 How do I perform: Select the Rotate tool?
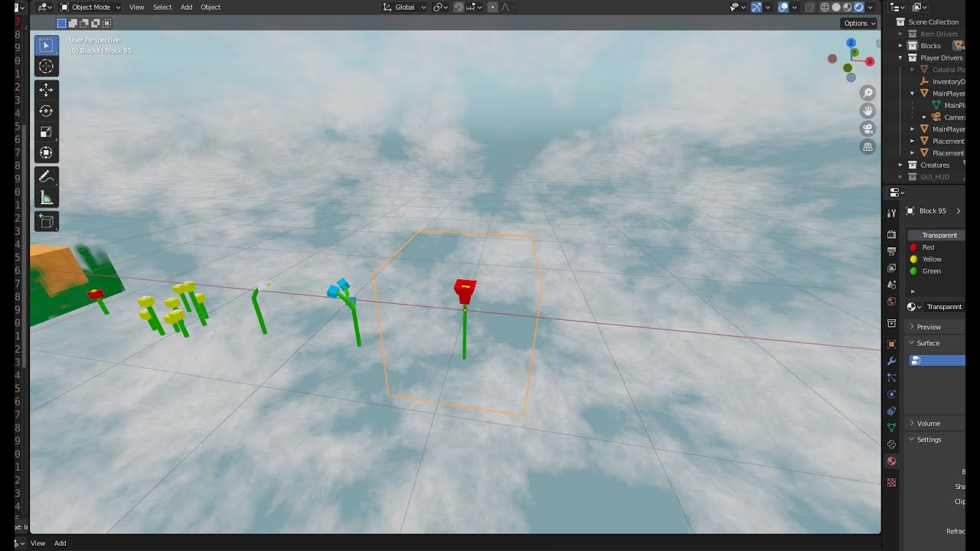click(x=46, y=111)
